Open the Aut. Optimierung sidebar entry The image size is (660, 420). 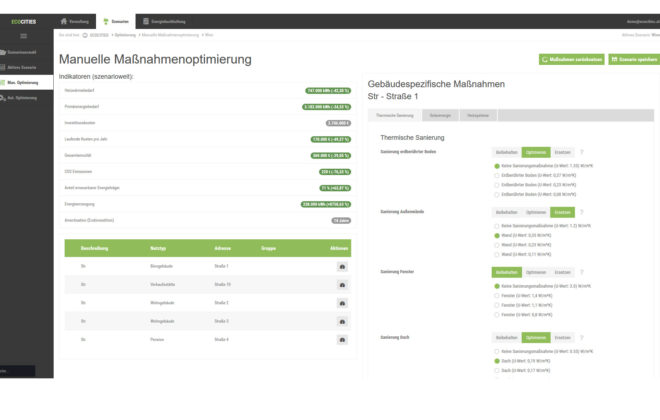tap(27, 98)
